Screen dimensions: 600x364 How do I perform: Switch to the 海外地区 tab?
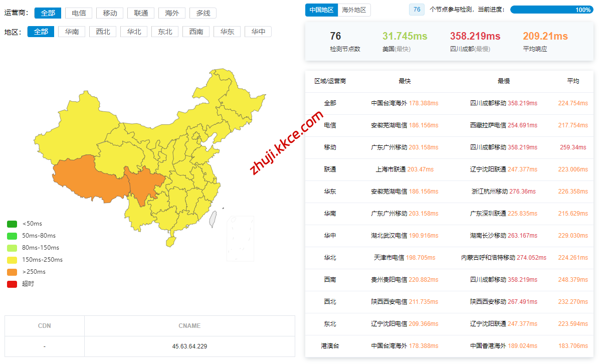[354, 10]
